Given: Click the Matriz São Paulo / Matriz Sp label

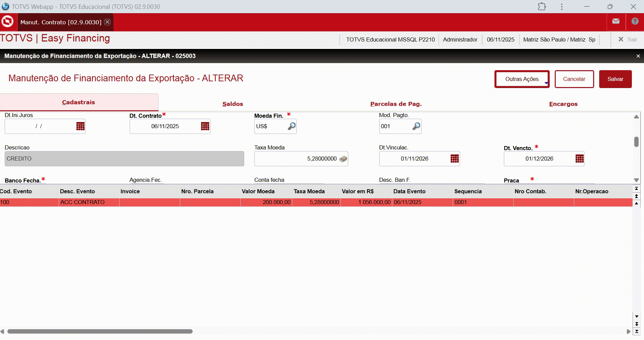Looking at the screenshot, I should tap(559, 39).
